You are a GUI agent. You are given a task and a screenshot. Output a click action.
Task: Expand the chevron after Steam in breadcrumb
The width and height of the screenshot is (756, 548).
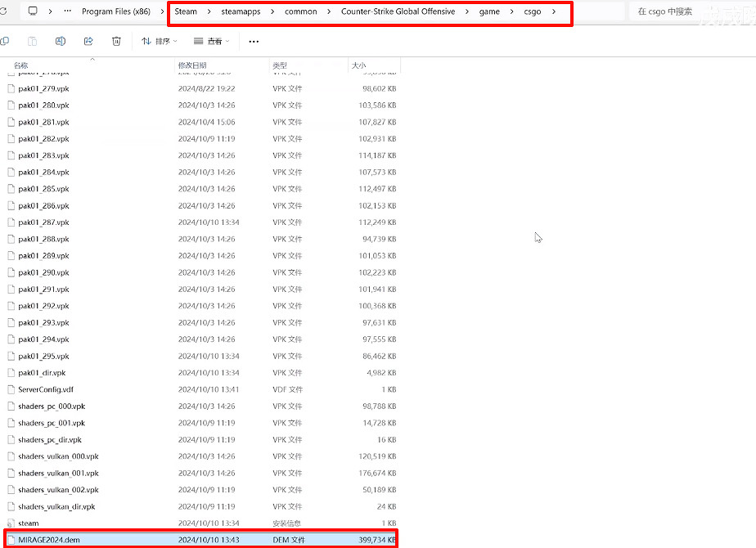tap(209, 11)
